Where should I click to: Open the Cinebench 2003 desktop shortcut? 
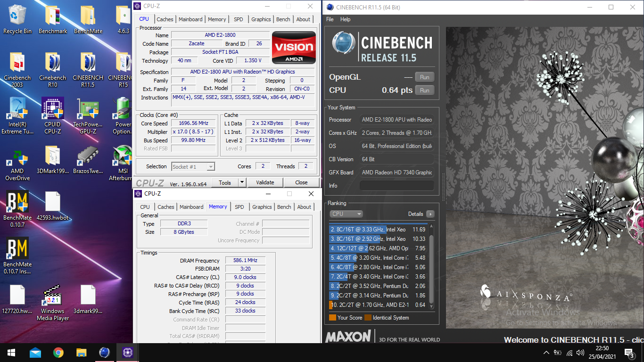(17, 70)
